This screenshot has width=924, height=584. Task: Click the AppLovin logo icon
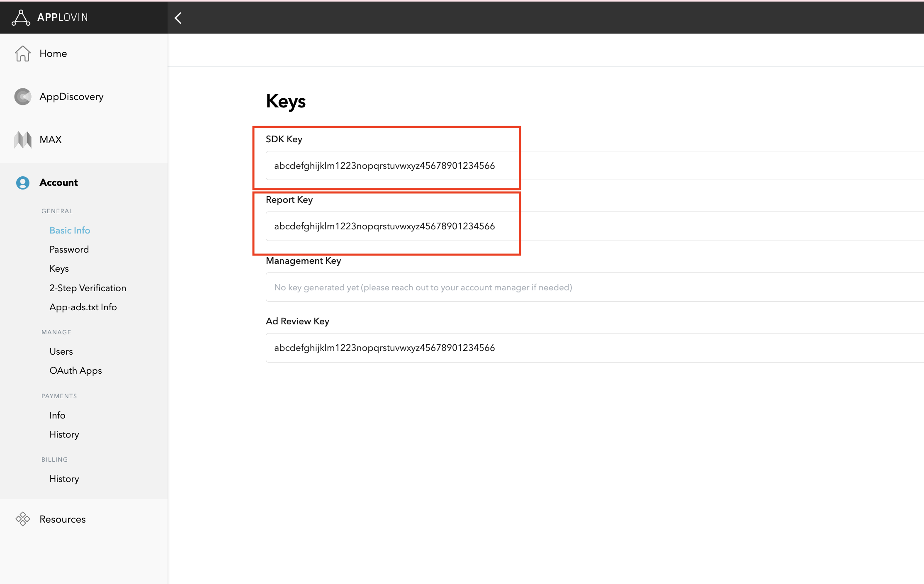tap(21, 17)
